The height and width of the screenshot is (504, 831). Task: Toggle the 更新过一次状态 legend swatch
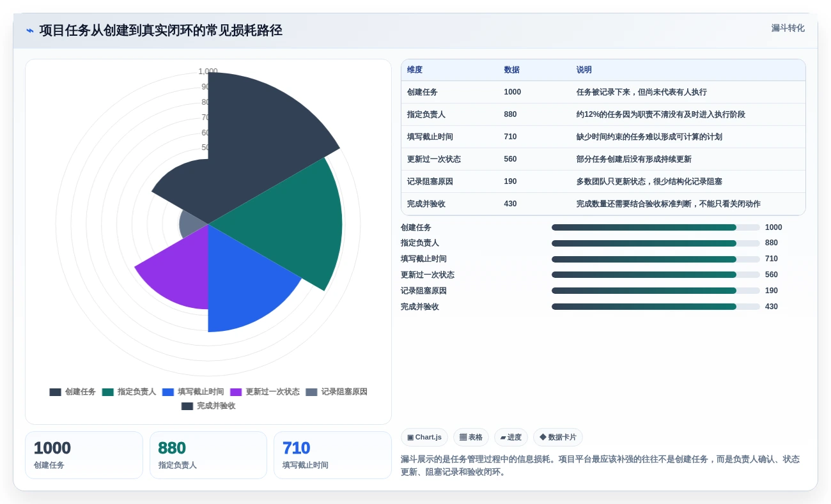236,392
